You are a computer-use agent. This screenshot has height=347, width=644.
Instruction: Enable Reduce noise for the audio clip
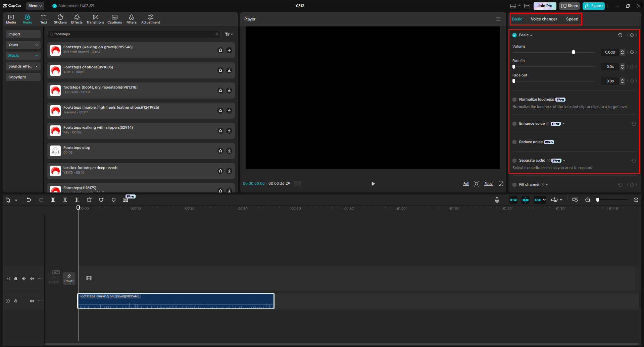(x=514, y=142)
